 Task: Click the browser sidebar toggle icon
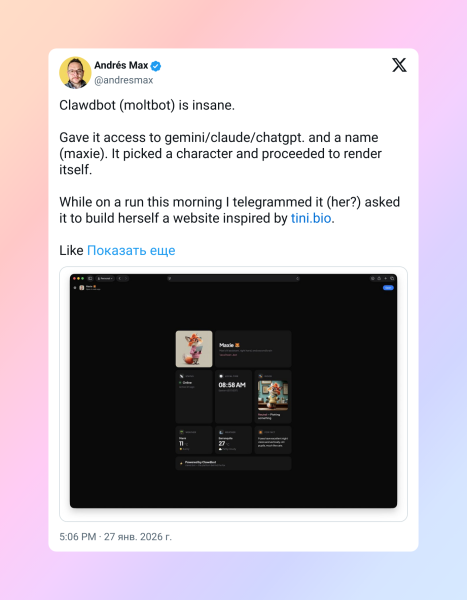90,279
